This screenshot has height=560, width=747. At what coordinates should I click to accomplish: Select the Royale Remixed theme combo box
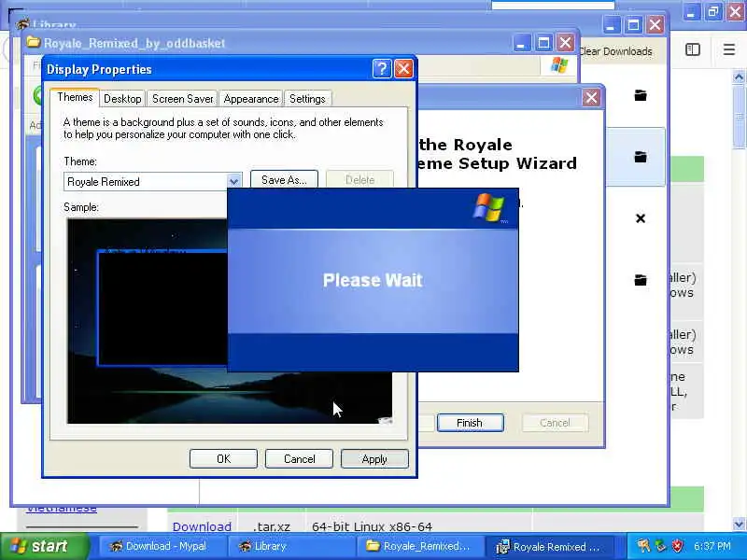[152, 181]
